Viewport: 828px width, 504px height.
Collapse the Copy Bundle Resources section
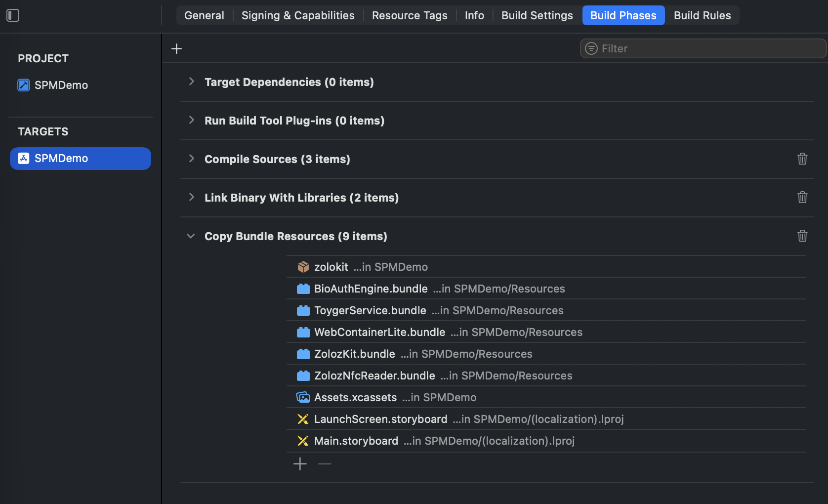(x=191, y=236)
